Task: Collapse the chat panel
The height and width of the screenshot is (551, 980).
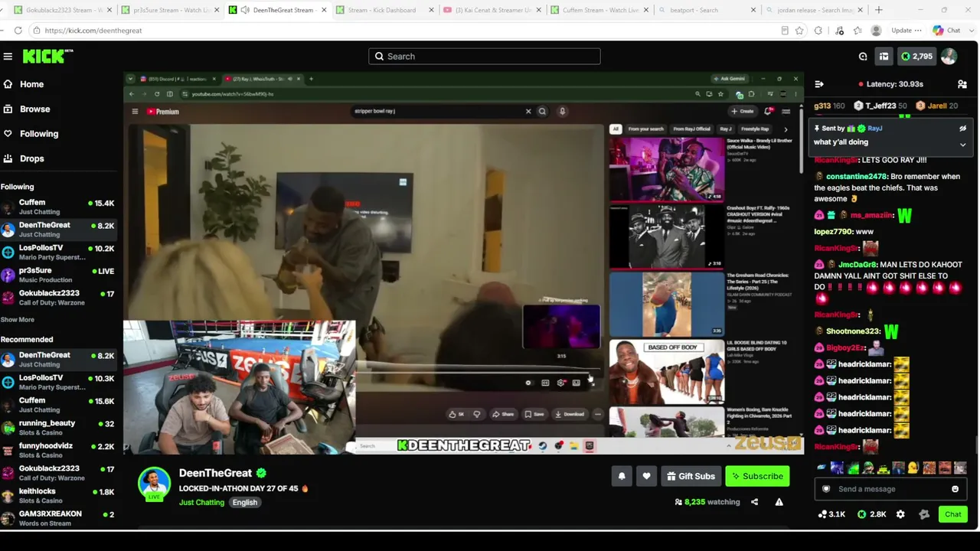Action: (x=819, y=84)
